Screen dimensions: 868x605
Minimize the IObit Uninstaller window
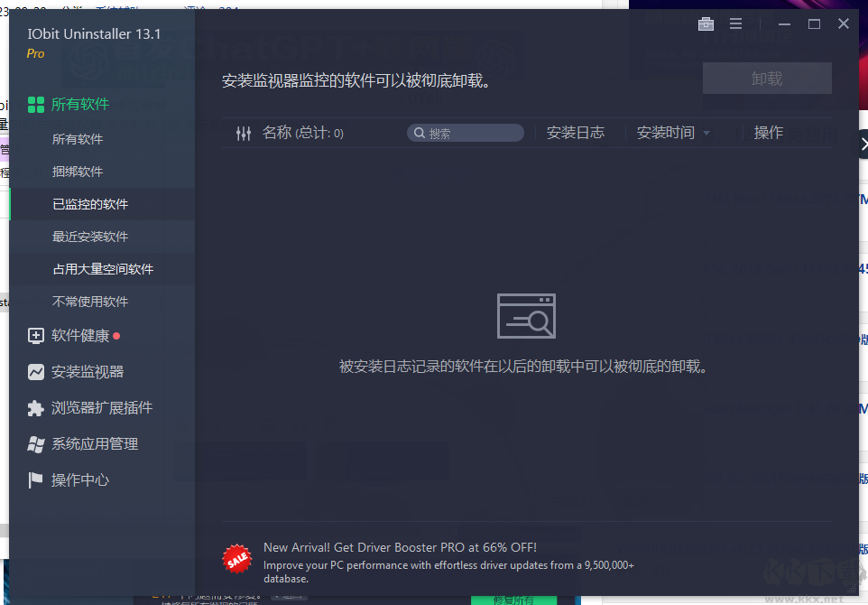pos(784,23)
